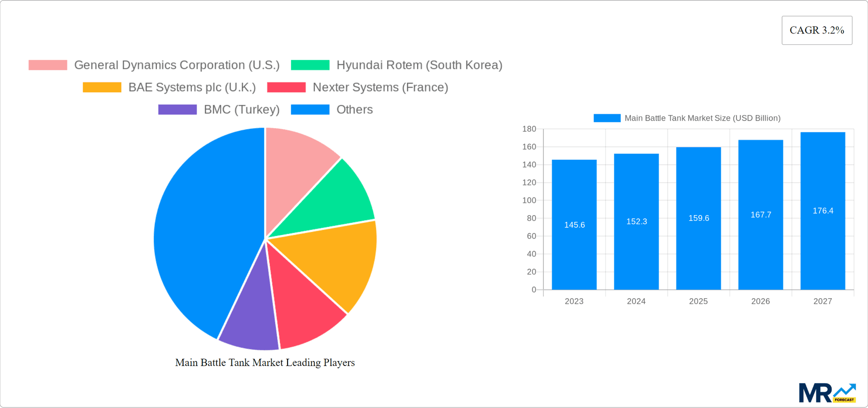
Task: Click the chart title Main Battle Tank Market Leading Players
Action: coord(265,362)
